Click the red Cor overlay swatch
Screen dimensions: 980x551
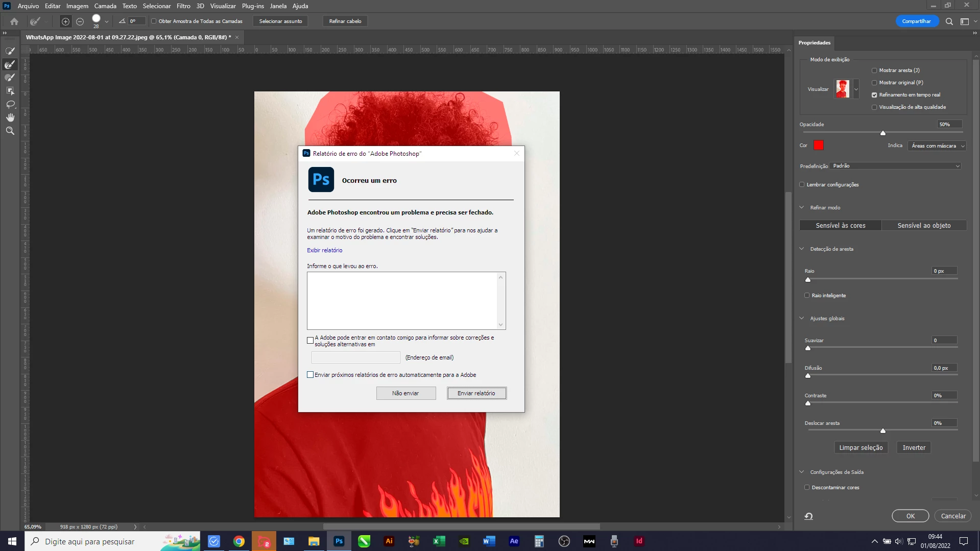[819, 146]
